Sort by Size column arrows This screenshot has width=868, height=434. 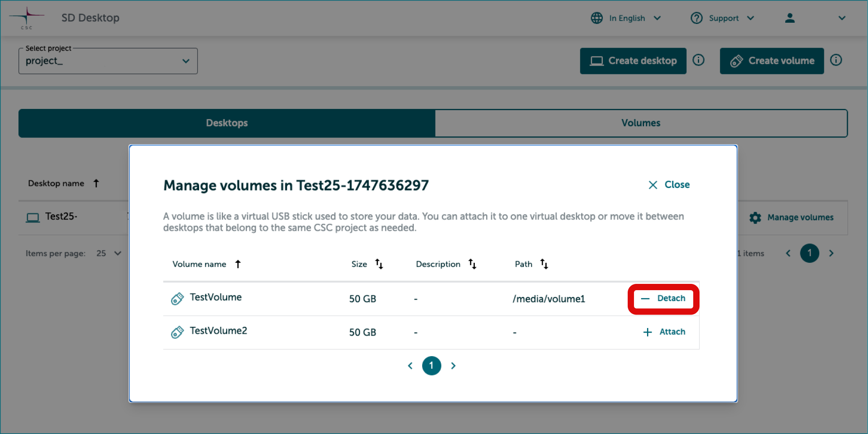(379, 264)
